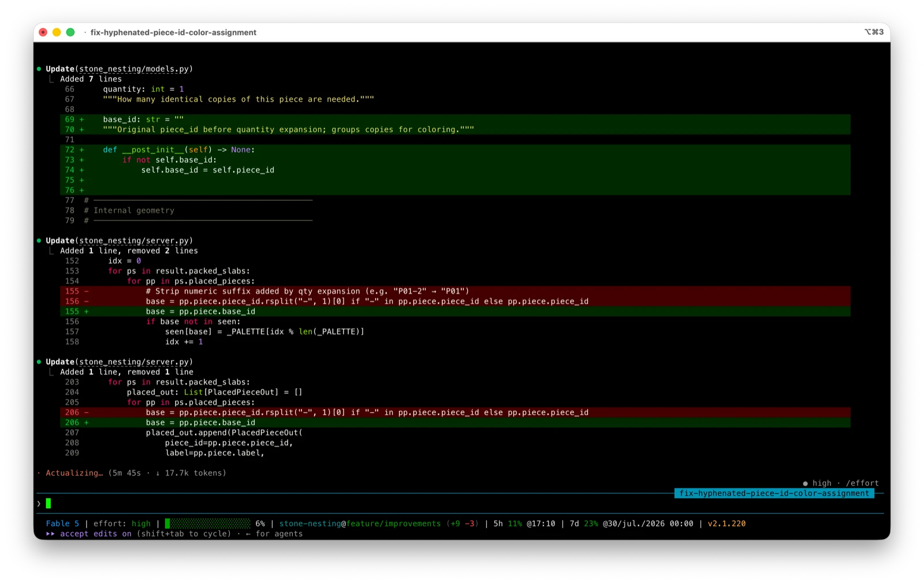
Task: Click the 'placed_out.append(PlacedPieceOut(' line
Action: coord(224,433)
